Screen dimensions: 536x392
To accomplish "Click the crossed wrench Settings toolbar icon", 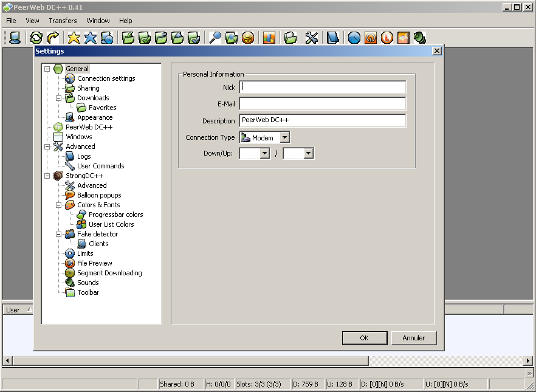I will (x=311, y=38).
